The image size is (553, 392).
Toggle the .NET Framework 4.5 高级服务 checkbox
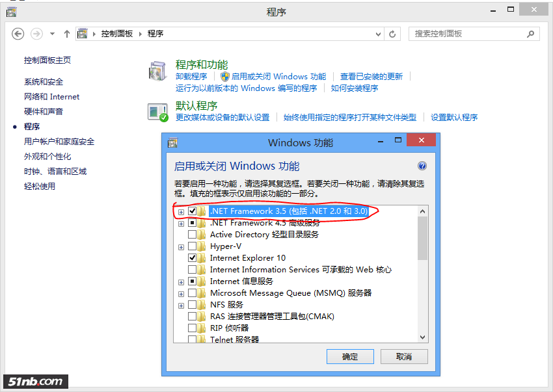[x=192, y=222]
